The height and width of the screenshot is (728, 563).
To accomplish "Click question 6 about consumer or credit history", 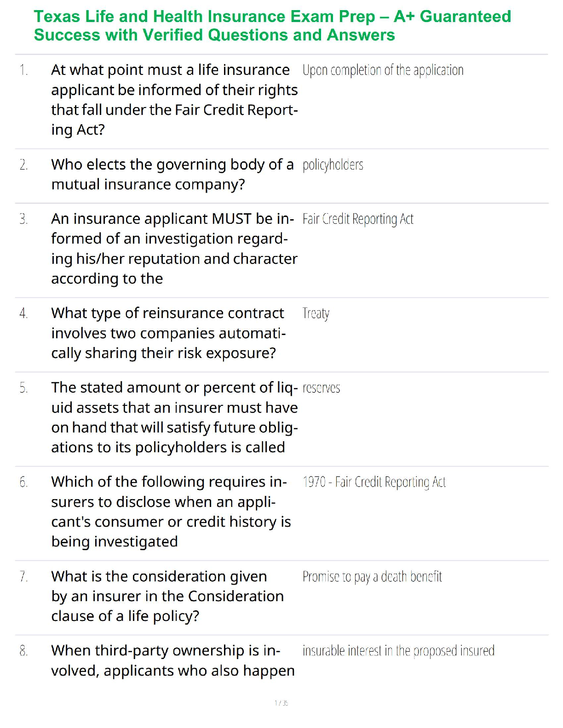I will point(171,512).
